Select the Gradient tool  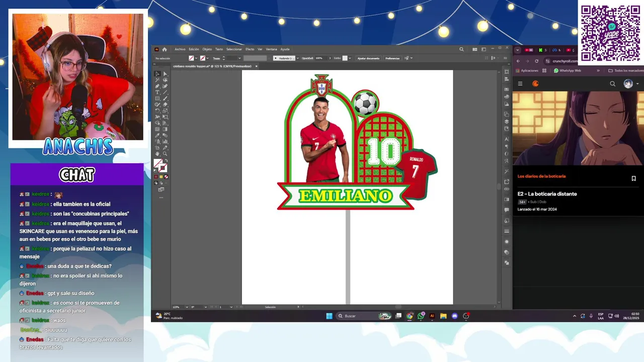(165, 129)
